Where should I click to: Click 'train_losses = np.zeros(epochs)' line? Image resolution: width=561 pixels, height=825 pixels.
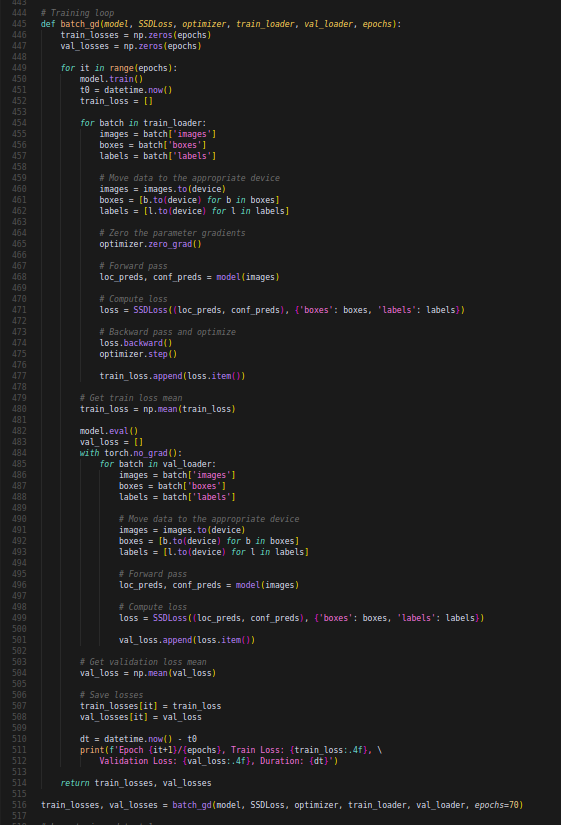pyautogui.click(x=136, y=35)
